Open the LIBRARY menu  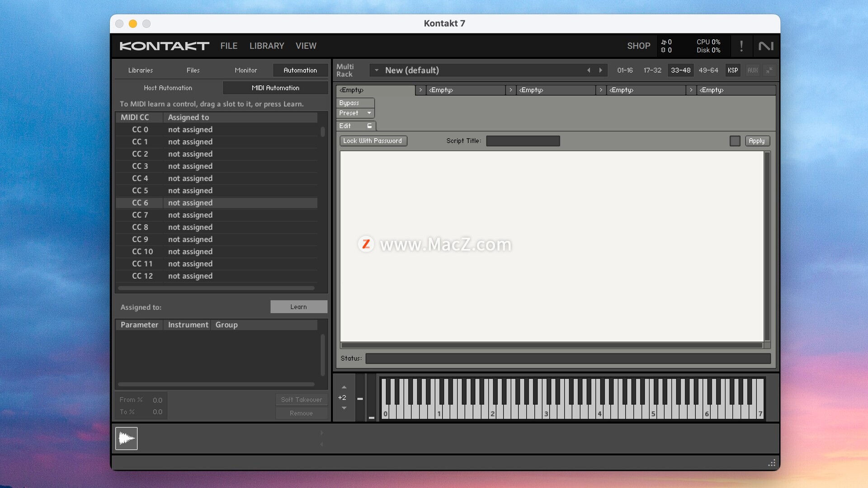267,46
